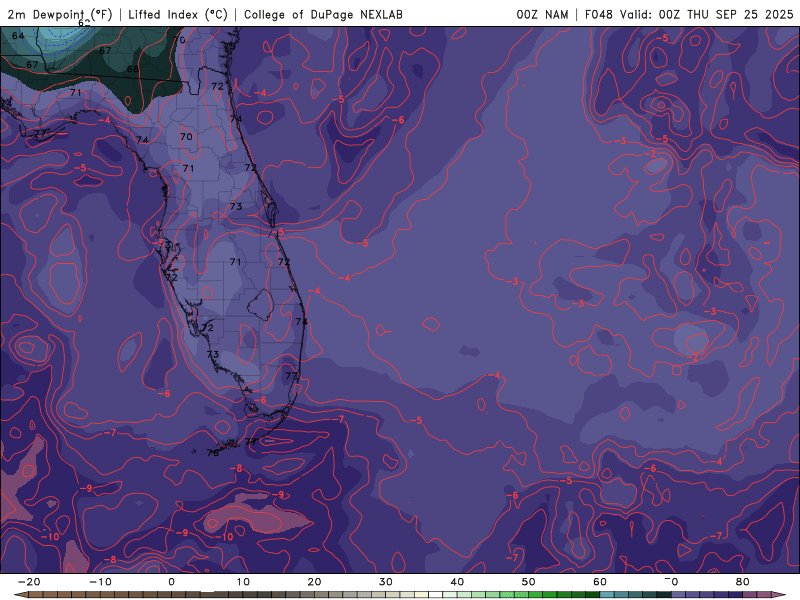Click the Lake Okeechobee outline on map
This screenshot has width=800, height=600.
click(x=261, y=305)
